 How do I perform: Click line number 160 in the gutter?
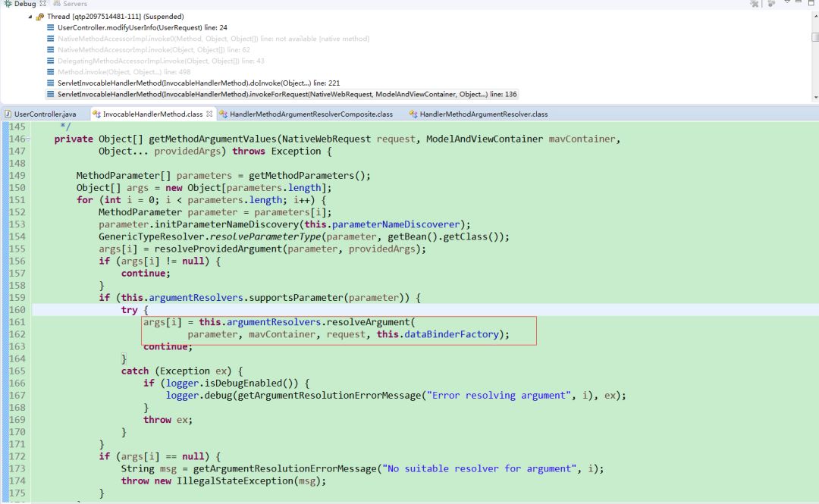pyautogui.click(x=17, y=310)
